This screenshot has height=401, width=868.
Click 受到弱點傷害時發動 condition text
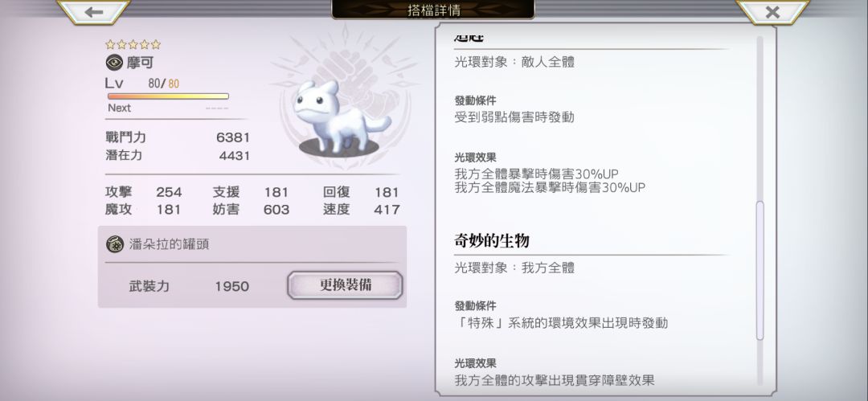coord(514,117)
